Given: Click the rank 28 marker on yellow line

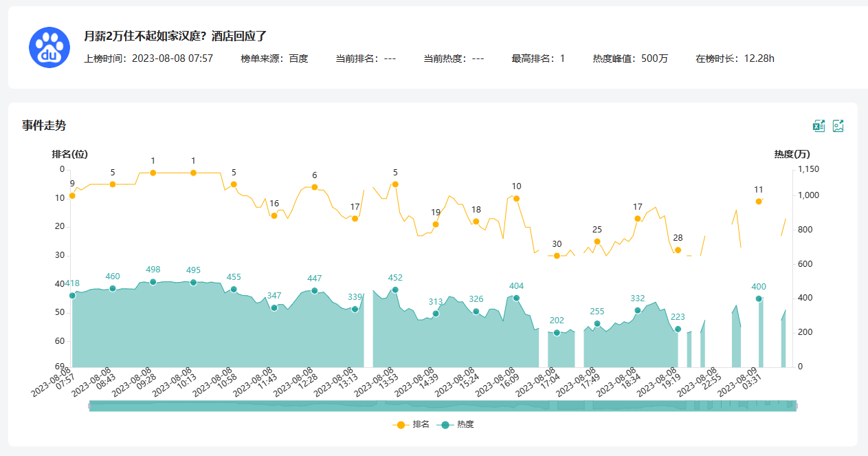Looking at the screenshot, I should pyautogui.click(x=678, y=250).
